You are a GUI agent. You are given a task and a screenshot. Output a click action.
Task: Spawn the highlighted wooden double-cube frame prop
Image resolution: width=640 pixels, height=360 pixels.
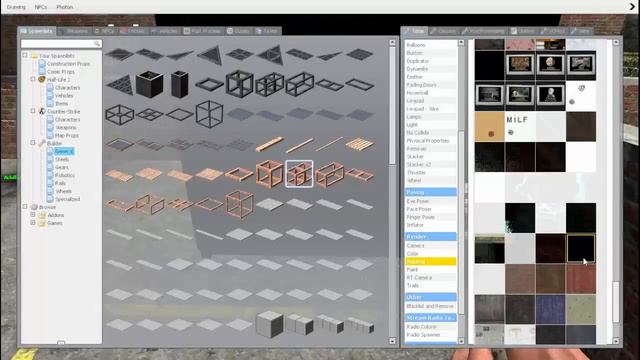point(299,174)
